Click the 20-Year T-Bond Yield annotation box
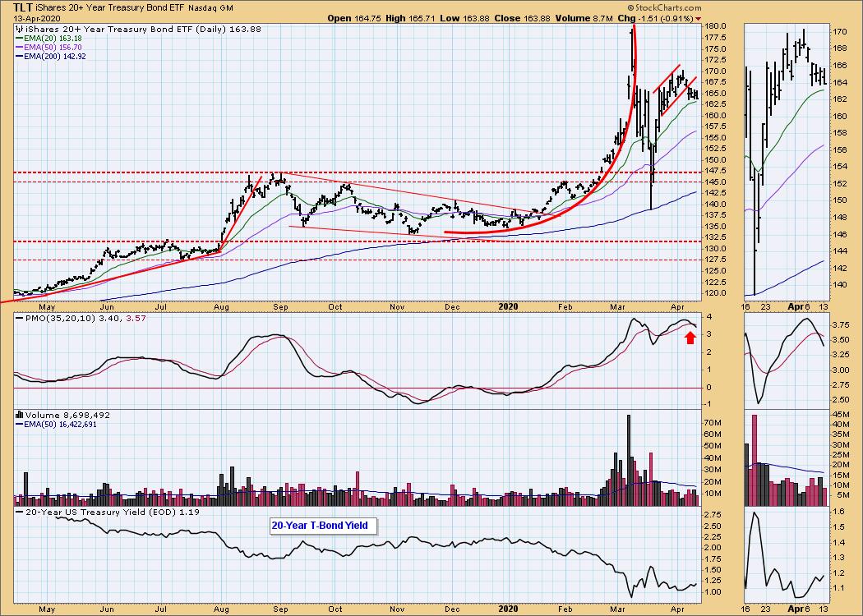 pyautogui.click(x=324, y=526)
